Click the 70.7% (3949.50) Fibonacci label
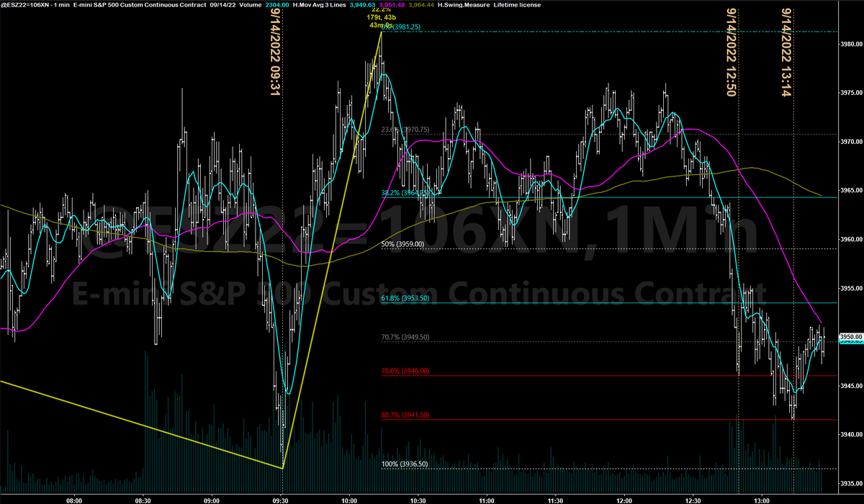 click(405, 337)
